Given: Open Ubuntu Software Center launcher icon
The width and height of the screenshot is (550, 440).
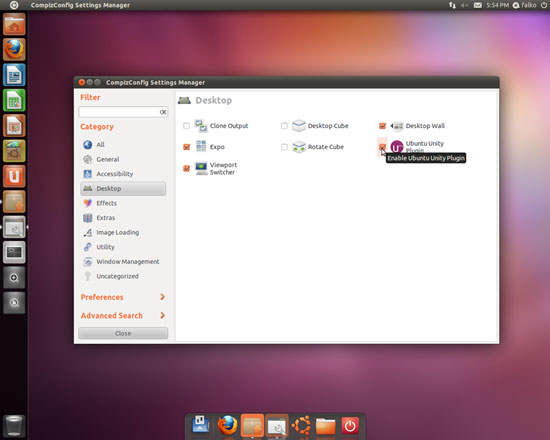Looking at the screenshot, I should click(14, 151).
